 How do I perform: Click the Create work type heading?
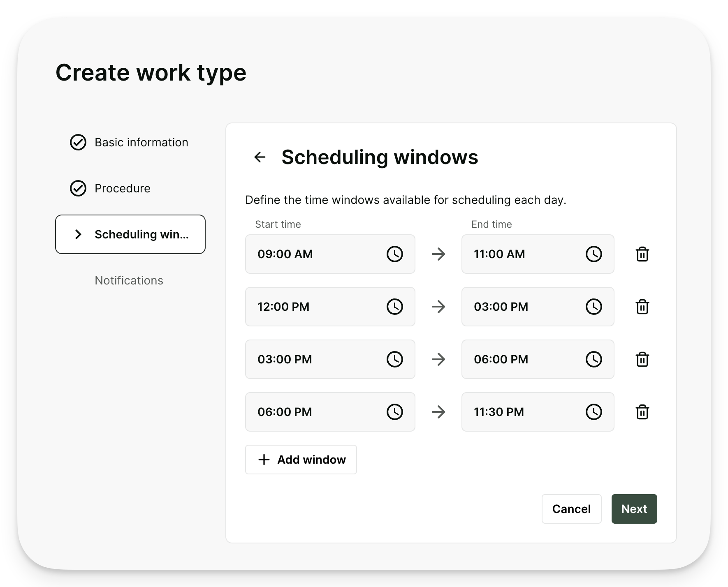click(x=151, y=73)
